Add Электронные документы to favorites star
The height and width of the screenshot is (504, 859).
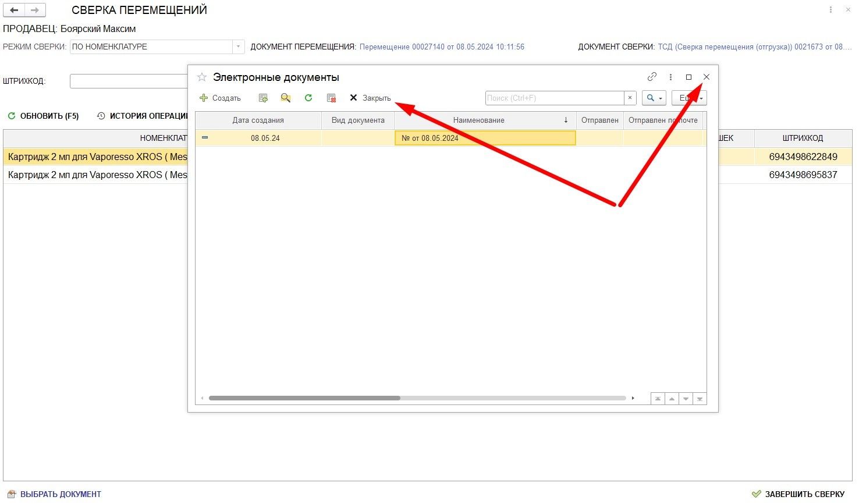coord(202,77)
